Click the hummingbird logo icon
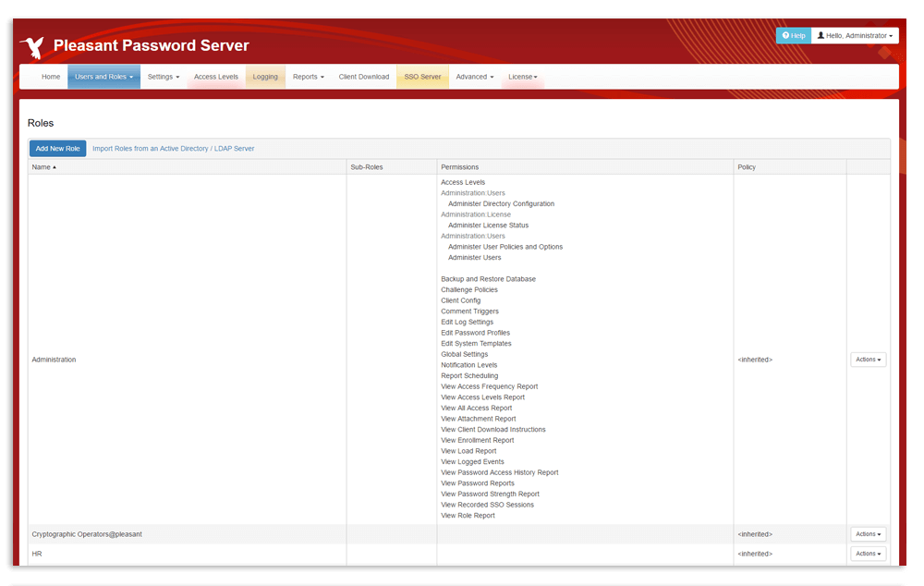Viewport: 924px width, 586px height. pos(32,47)
